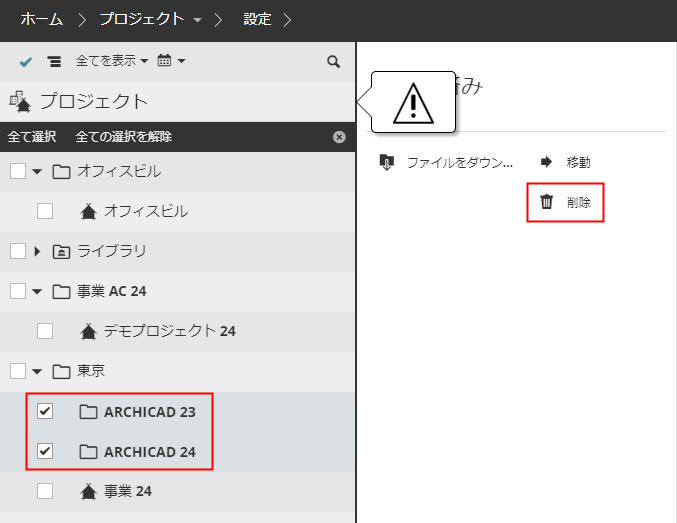Check the 事業 AC 24 checkbox
Screen dimensions: 677x523
[18, 292]
